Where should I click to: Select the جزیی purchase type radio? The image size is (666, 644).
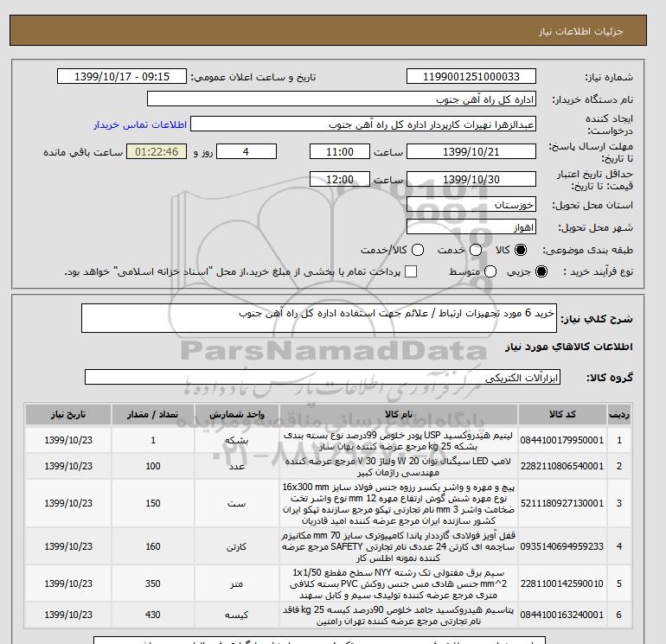point(541,271)
